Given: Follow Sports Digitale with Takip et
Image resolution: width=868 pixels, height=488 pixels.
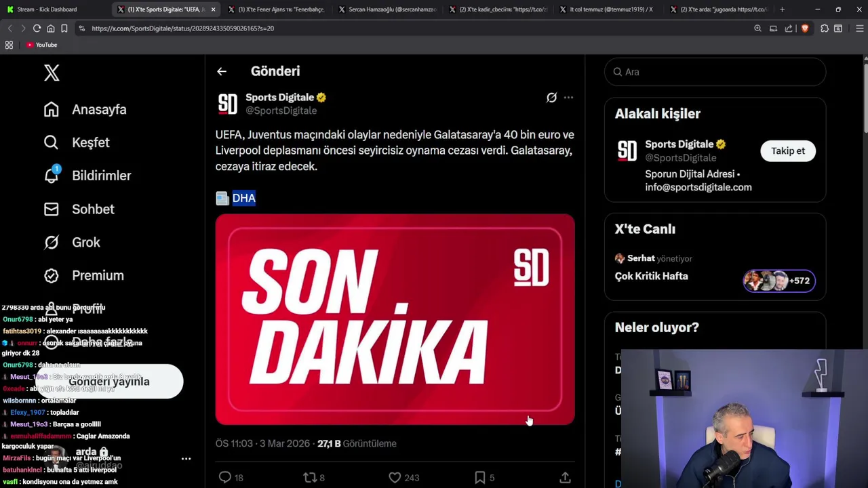Looking at the screenshot, I should click(x=788, y=150).
